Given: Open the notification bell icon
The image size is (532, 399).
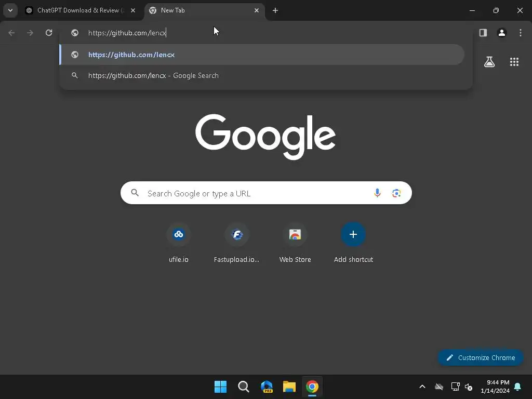Looking at the screenshot, I should (518, 387).
